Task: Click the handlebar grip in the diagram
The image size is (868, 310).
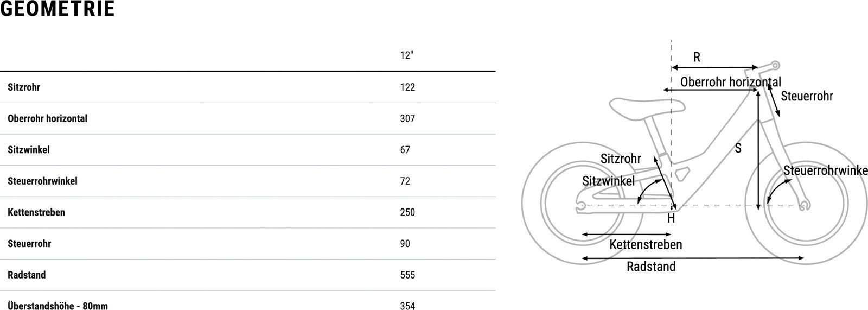Action: [775, 65]
